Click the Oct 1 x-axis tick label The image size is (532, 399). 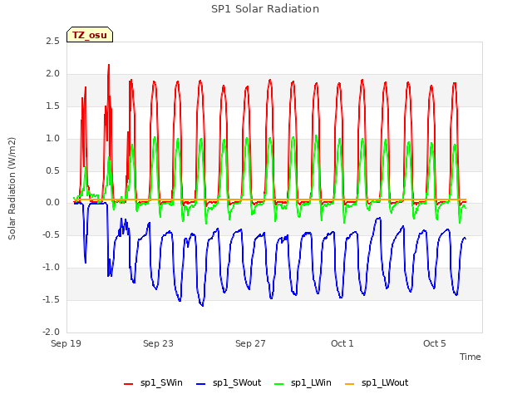pyautogui.click(x=342, y=343)
